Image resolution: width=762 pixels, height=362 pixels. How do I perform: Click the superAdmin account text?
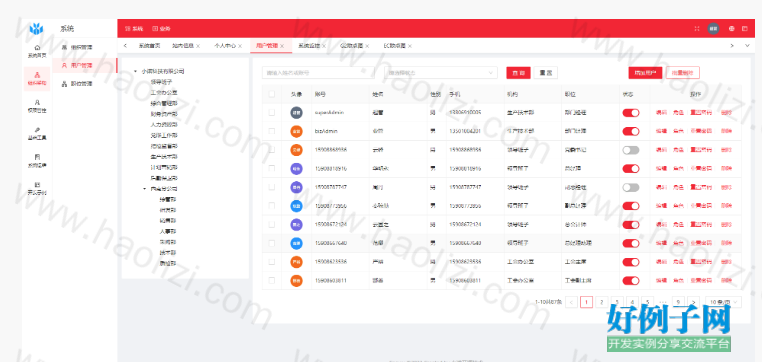(329, 113)
